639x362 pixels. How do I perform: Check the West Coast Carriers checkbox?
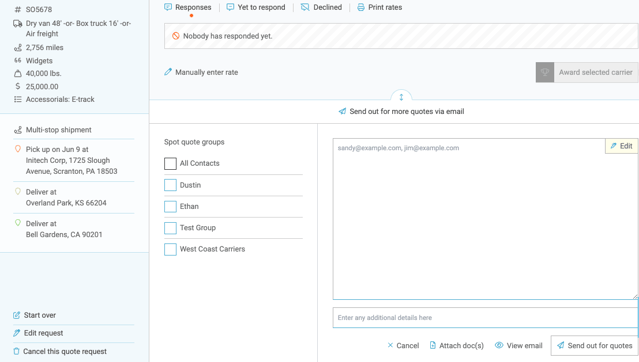click(170, 249)
